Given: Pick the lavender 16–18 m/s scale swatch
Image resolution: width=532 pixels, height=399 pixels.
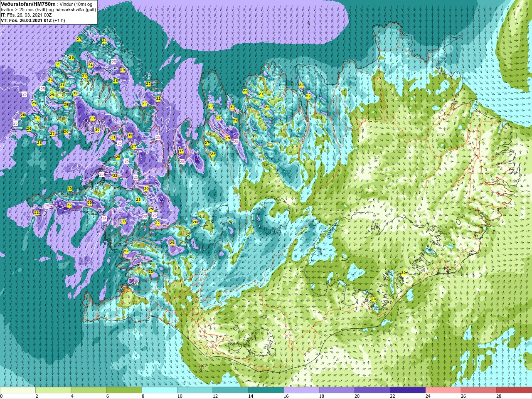Looking at the screenshot, I should 301,390.
